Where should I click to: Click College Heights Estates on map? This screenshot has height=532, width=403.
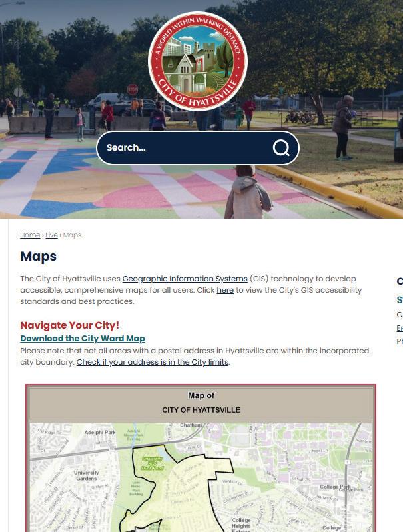pyautogui.click(x=241, y=525)
